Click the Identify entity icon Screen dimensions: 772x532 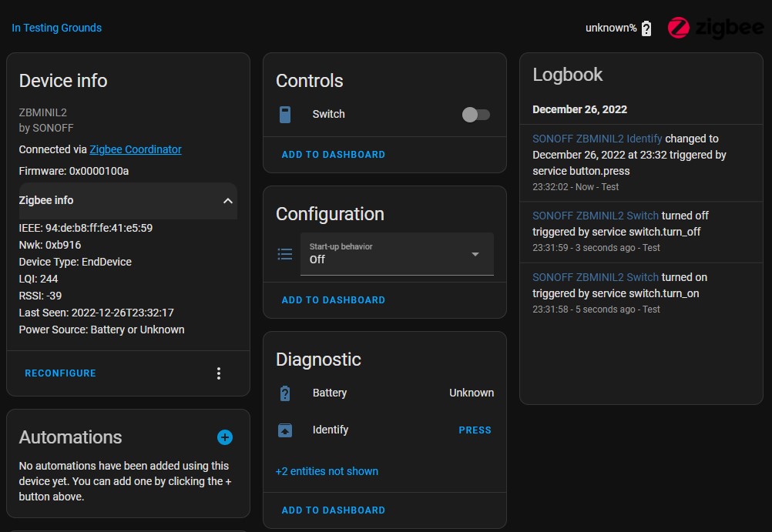[x=285, y=430]
